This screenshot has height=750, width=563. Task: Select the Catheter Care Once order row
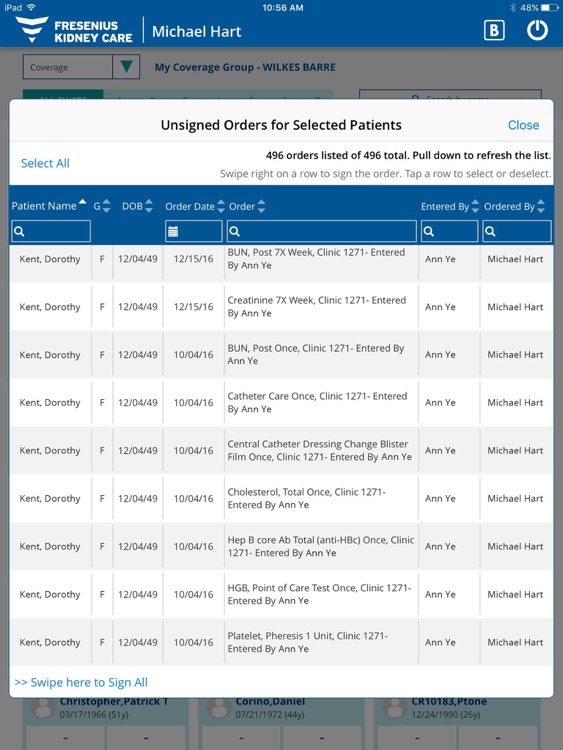281,402
